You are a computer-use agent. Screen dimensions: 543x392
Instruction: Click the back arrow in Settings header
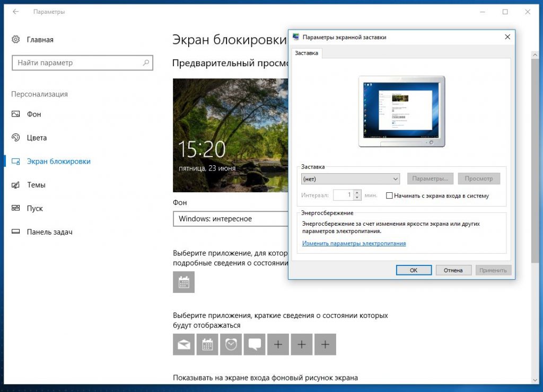click(16, 12)
